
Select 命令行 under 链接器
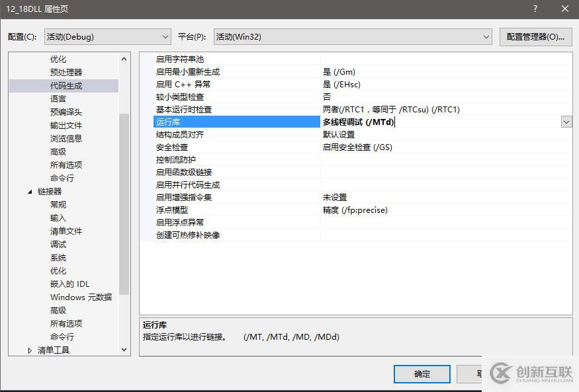[x=62, y=336]
